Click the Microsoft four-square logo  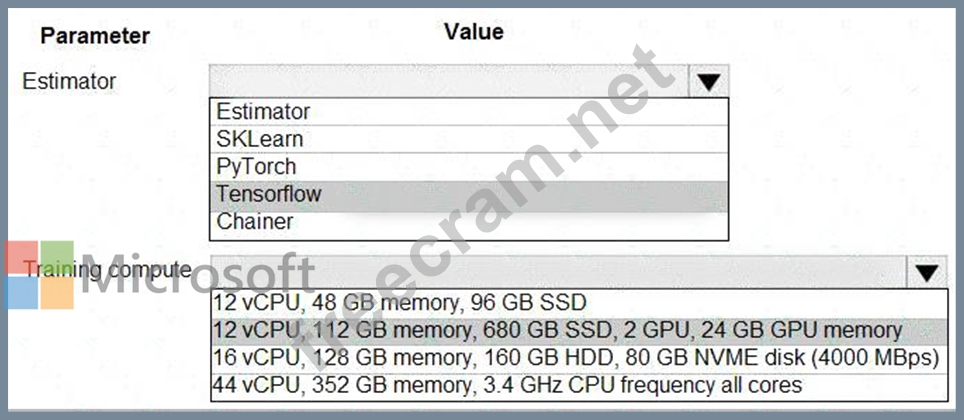pyautogui.click(x=40, y=274)
